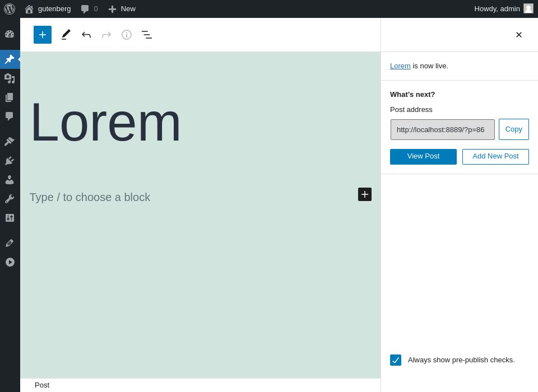Copy the post address
Viewport: 538px width, 392px height.
514,129
